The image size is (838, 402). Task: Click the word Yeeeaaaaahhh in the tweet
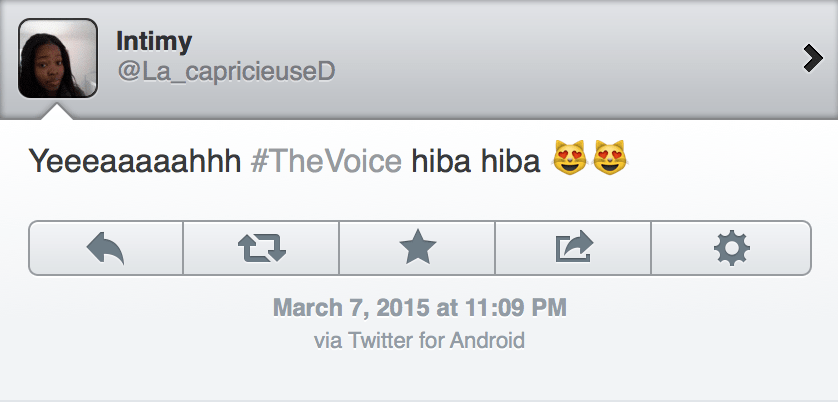(x=134, y=160)
